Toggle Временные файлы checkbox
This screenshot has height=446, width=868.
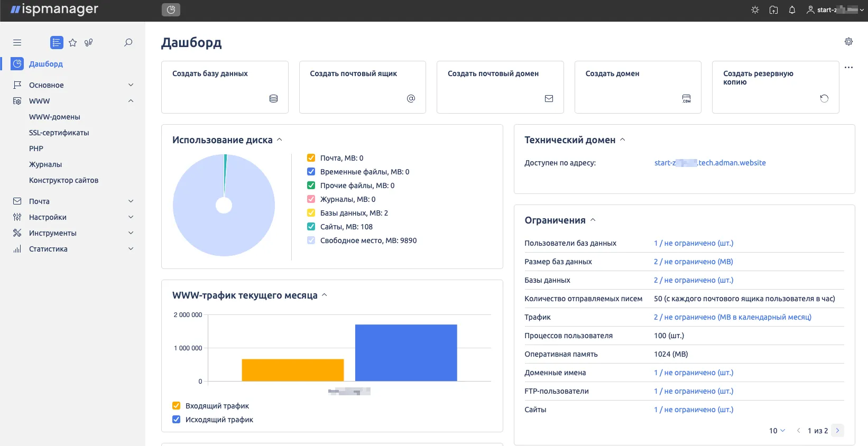point(311,172)
